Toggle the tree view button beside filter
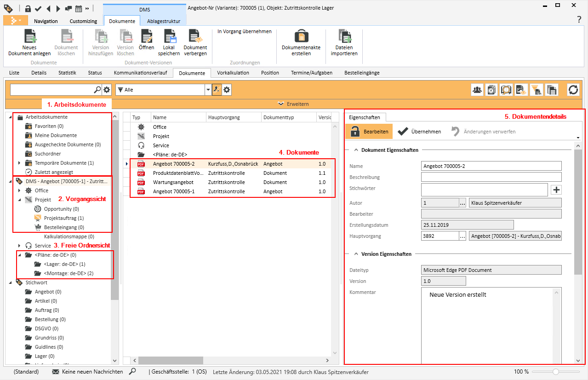588x380 pixels. pos(216,90)
